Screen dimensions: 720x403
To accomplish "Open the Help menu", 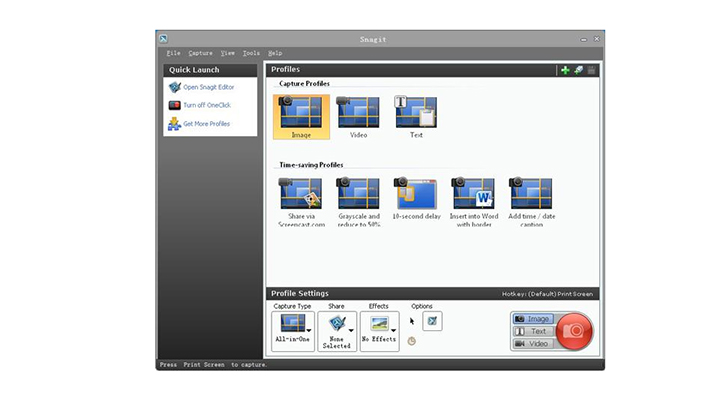I will pos(275,53).
